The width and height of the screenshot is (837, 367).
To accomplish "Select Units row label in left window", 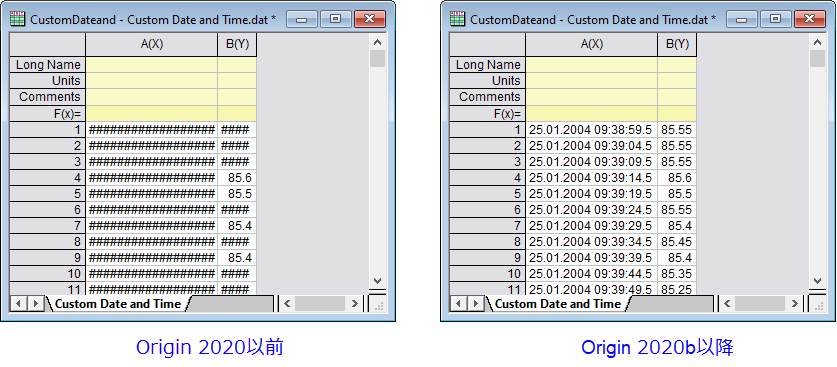I will point(48,81).
